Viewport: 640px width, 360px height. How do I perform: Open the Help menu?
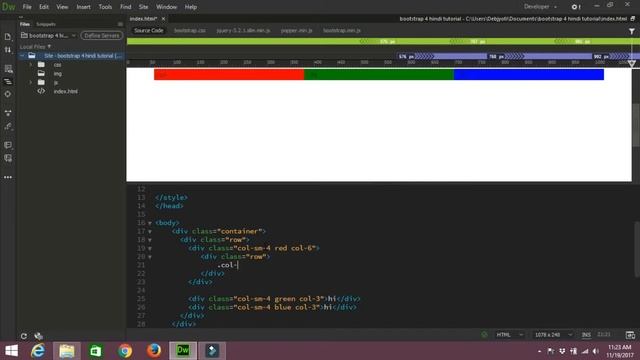[x=191, y=7]
